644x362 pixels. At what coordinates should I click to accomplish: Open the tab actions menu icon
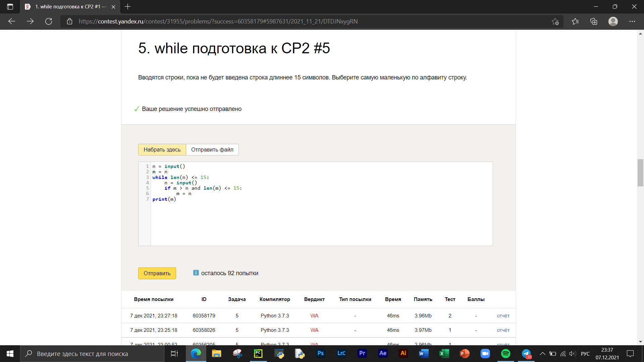pos(10,7)
